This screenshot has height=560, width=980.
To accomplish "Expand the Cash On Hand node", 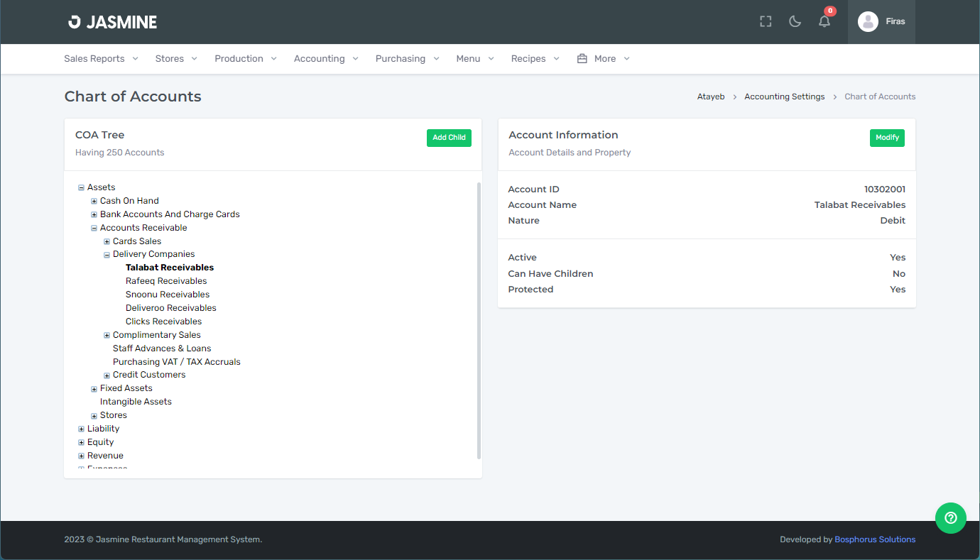I will tap(94, 202).
